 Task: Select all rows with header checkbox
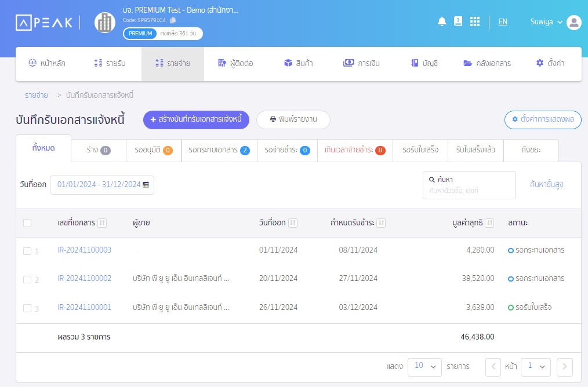pyautogui.click(x=27, y=223)
